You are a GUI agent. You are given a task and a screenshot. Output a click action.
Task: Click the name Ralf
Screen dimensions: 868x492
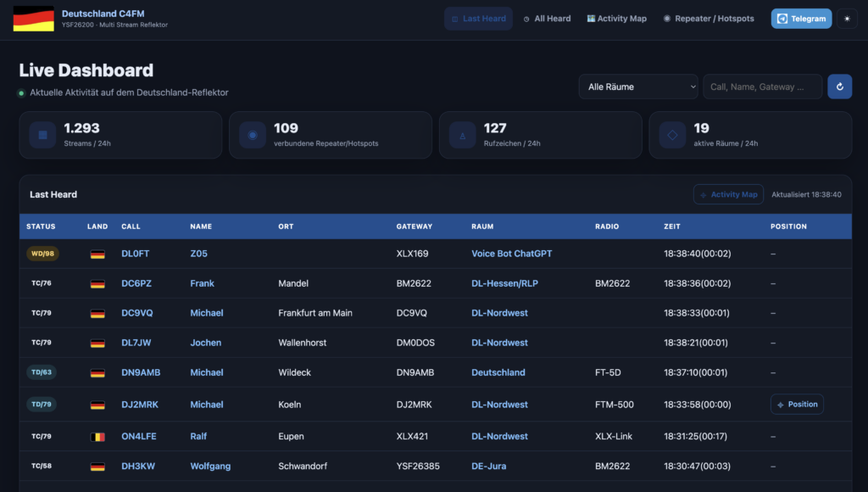pos(198,436)
